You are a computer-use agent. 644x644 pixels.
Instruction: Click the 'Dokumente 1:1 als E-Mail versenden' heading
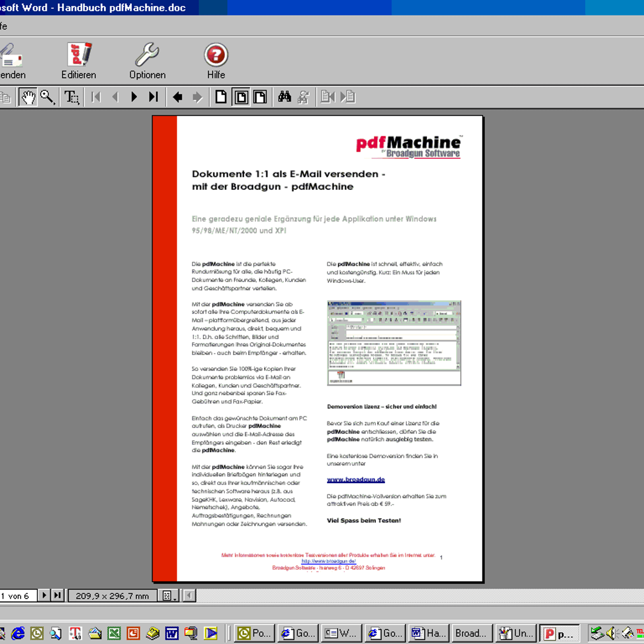289,174
